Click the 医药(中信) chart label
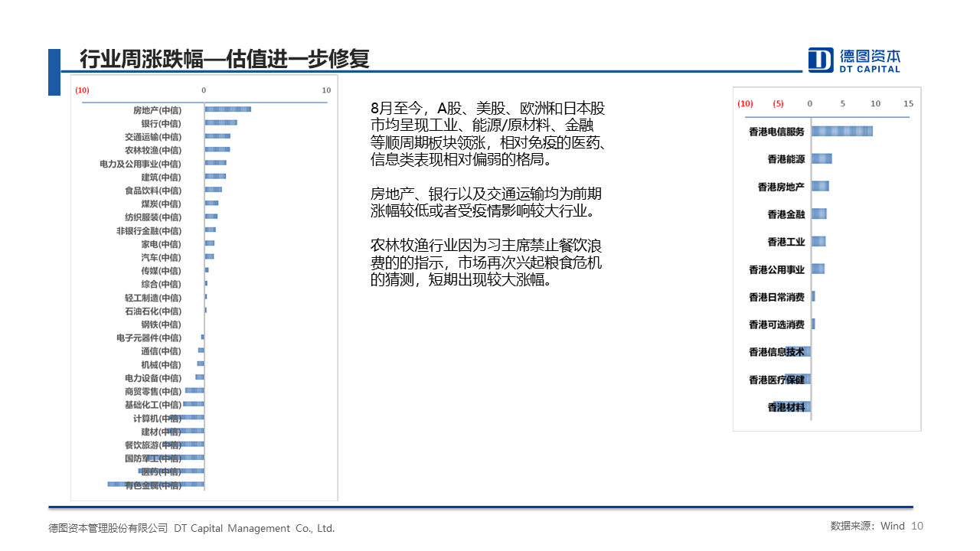The width and height of the screenshot is (980, 551). (161, 471)
